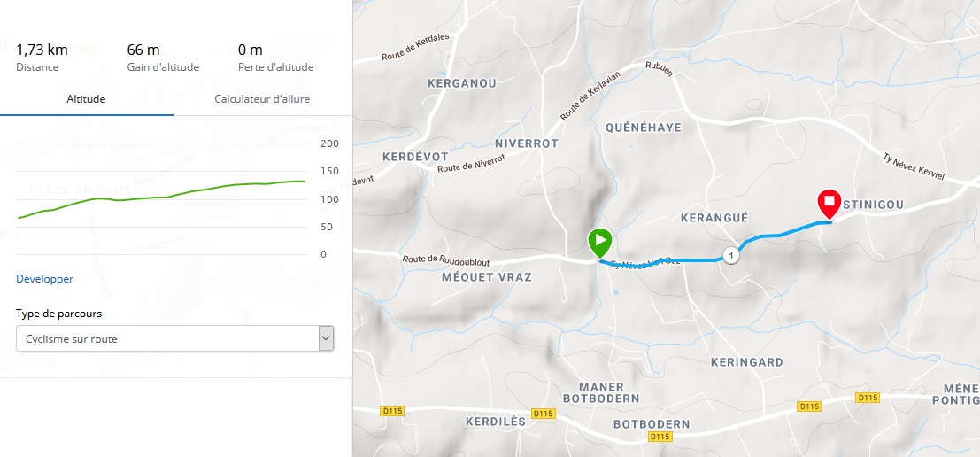Viewport: 980px width, 457px height.
Task: Open the Type de parcours dropdown arrow
Action: click(325, 338)
